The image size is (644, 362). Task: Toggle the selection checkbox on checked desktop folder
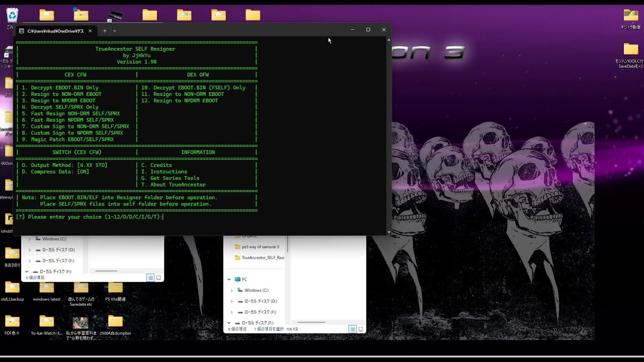[x=75, y=9]
